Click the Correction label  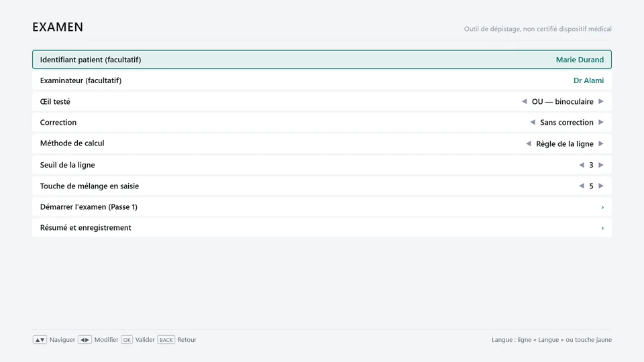(x=58, y=122)
